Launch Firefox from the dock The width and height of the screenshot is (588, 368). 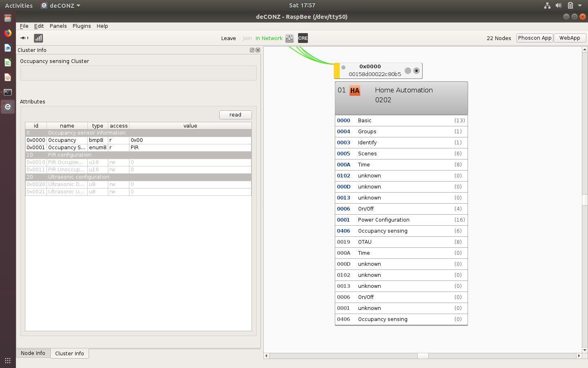tap(8, 33)
